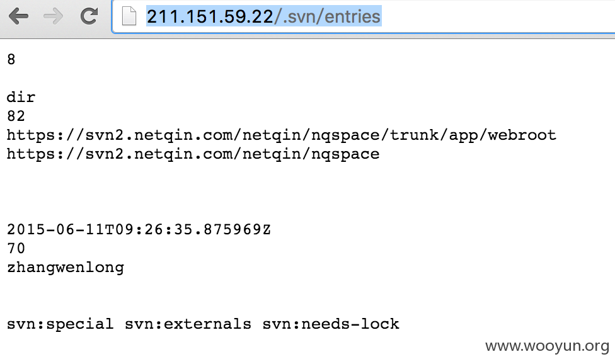Viewport: 615px width, 364px height.
Task: Reload the page with the refresh icon
Action: (x=89, y=16)
